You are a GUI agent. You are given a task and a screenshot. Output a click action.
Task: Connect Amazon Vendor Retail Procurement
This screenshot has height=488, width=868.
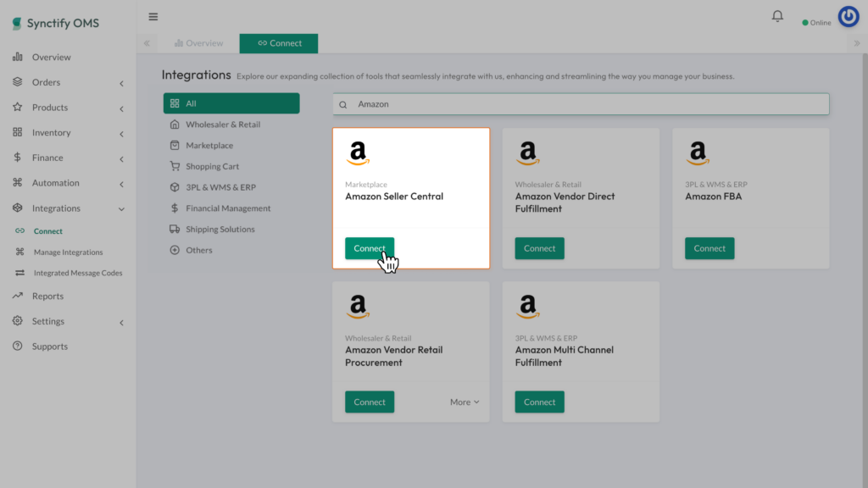(370, 402)
